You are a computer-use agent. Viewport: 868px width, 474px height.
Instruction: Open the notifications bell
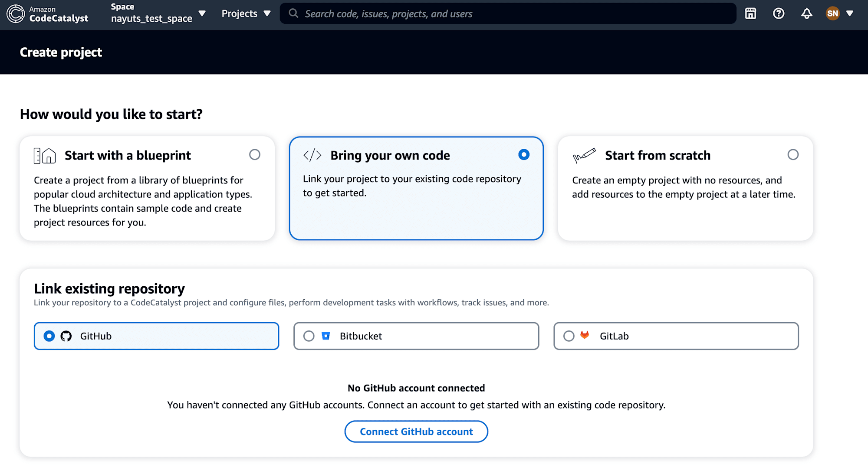806,14
